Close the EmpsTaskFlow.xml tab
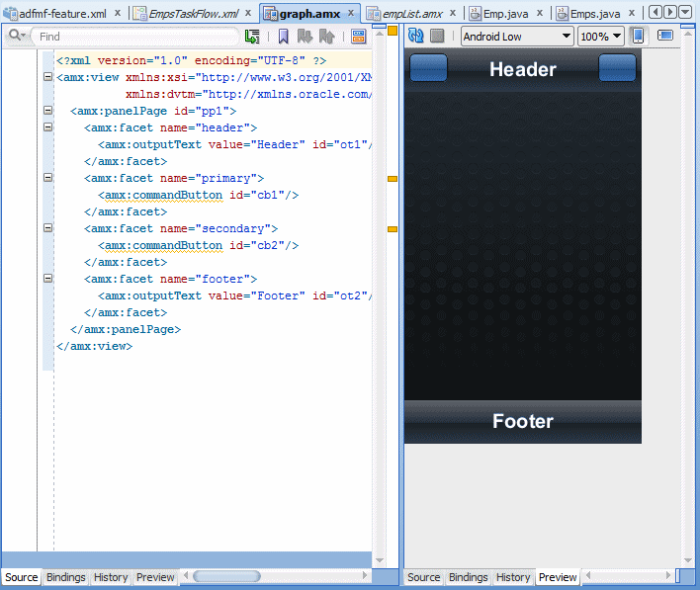700x590 pixels. pyautogui.click(x=248, y=13)
